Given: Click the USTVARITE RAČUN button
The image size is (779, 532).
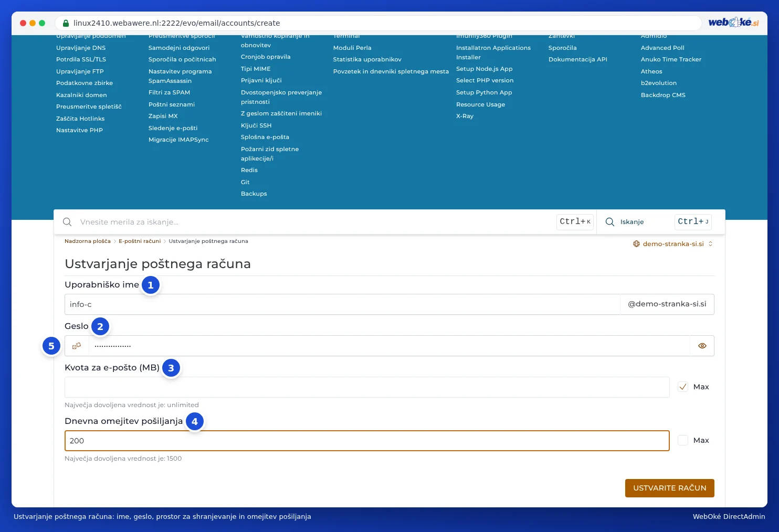Looking at the screenshot, I should click(x=670, y=488).
